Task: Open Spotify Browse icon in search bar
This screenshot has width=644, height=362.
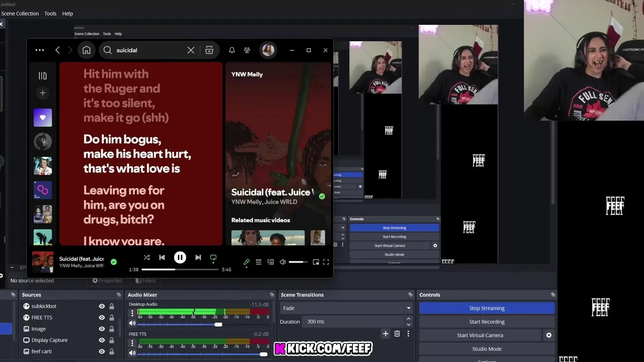Action: (x=209, y=50)
